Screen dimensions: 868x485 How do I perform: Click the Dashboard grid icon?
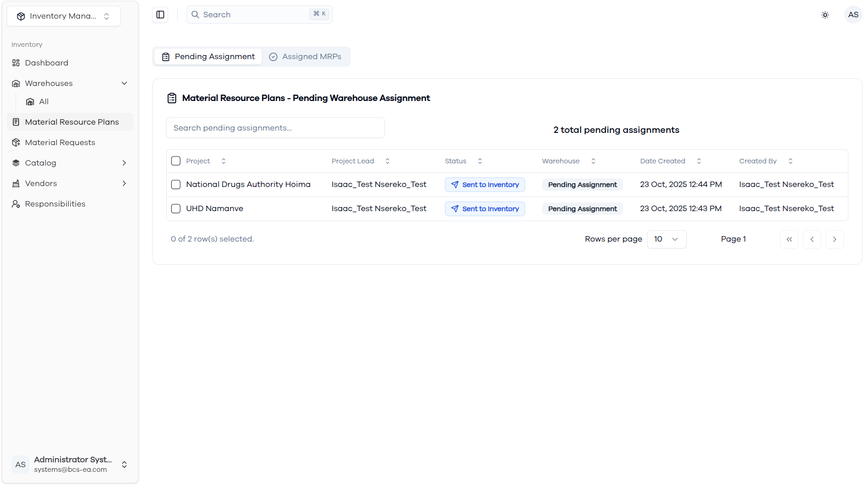click(x=16, y=63)
